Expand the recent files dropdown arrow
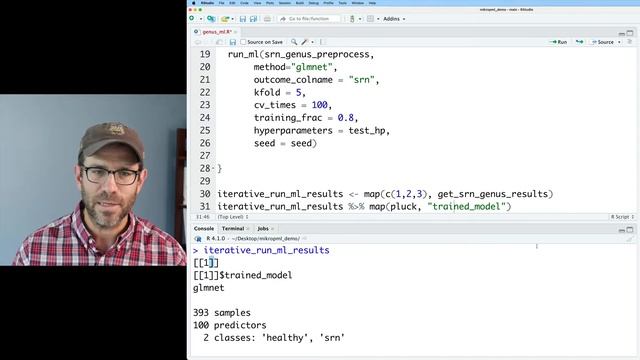 233,19
